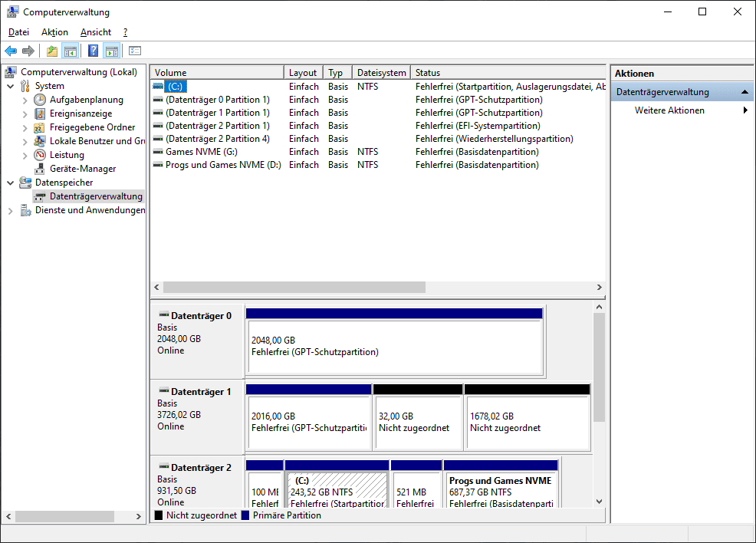The height and width of the screenshot is (543, 756).
Task: Select the (C:) 243,52 GB NTFS partition block
Action: [337, 484]
